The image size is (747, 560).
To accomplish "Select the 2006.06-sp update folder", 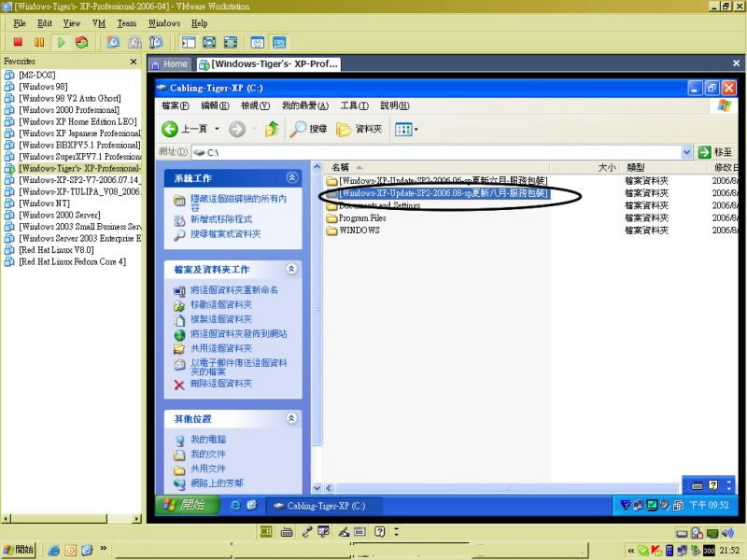I will coord(443,181).
